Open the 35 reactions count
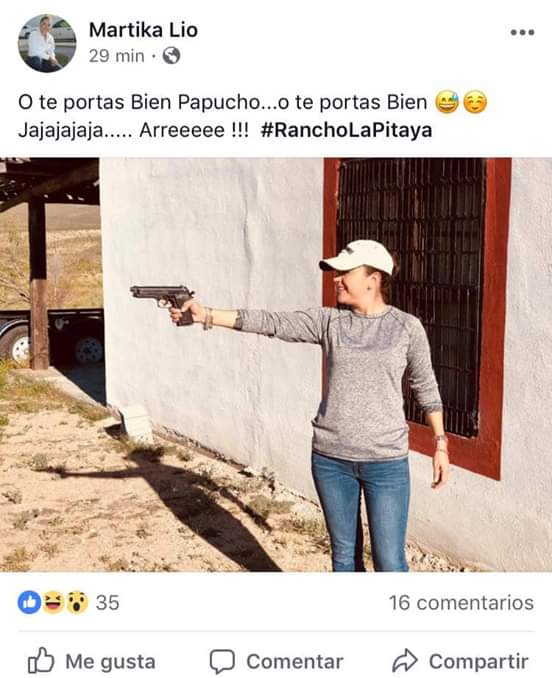This screenshot has width=552, height=678. (x=107, y=602)
